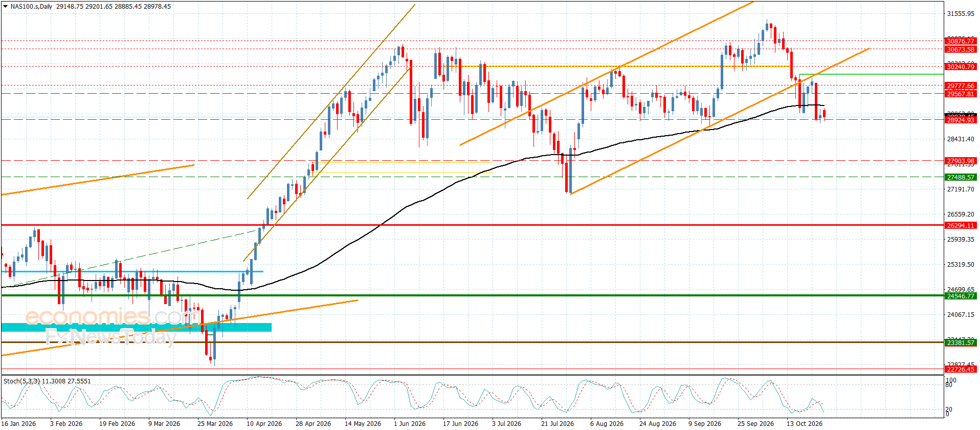Select the 3 Feb 2026 date label
Image resolution: width=980 pixels, height=430 pixels.
tap(66, 424)
